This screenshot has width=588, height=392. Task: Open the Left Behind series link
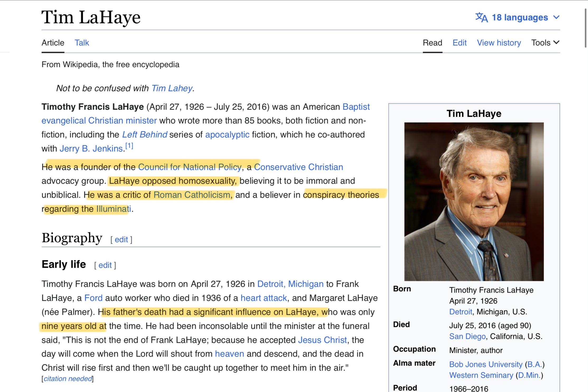point(144,135)
